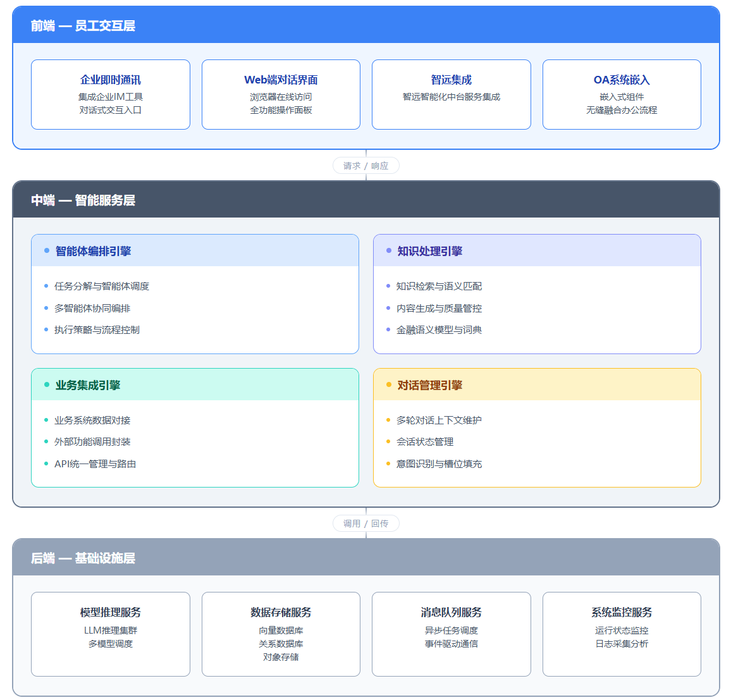
Task: Click the 异步任务调度 description line
Action: (x=451, y=630)
